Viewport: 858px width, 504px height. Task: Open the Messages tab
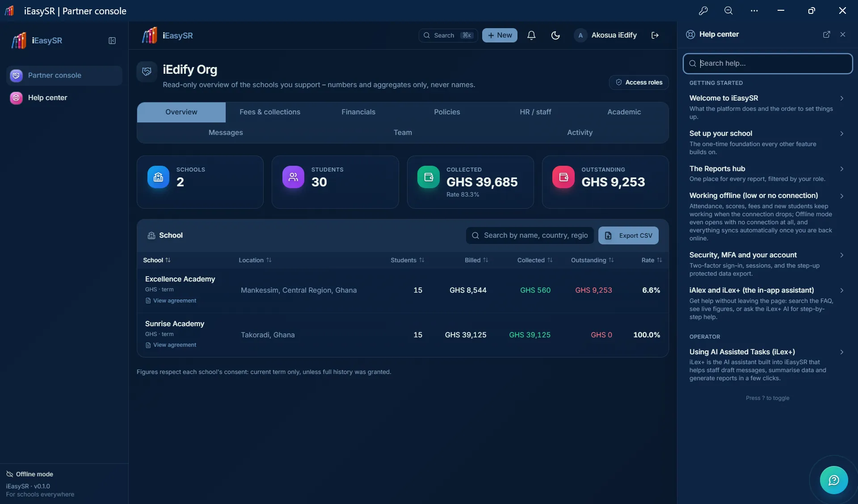(x=226, y=133)
